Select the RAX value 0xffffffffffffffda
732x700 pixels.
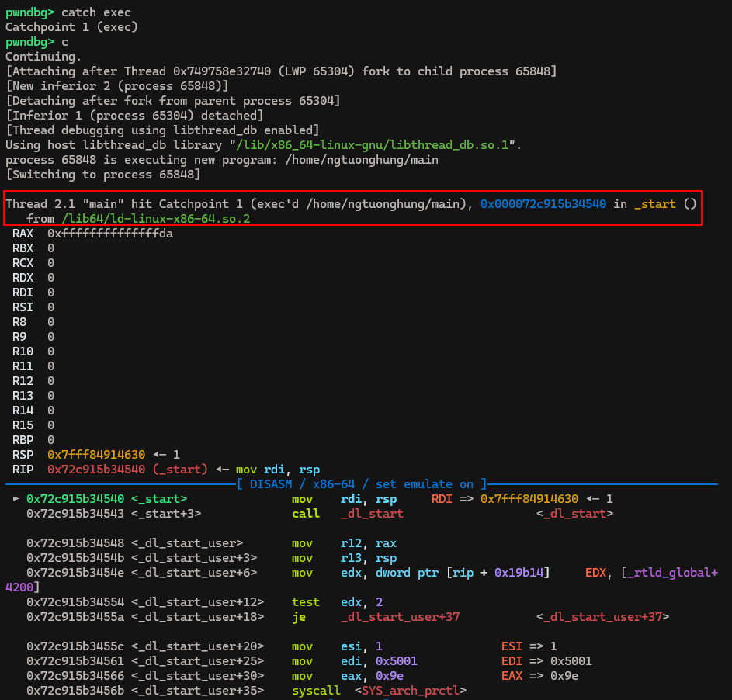point(110,234)
